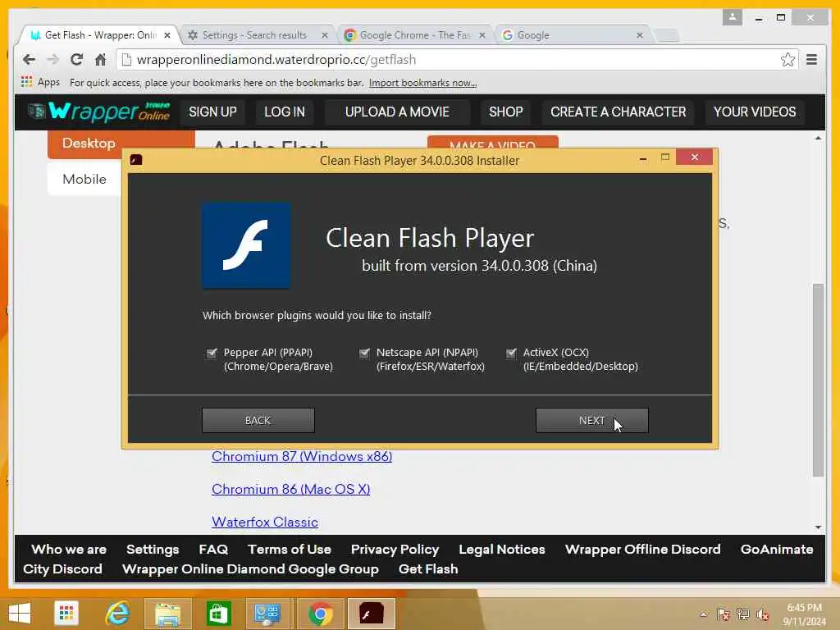
Task: Click BACK in Flash installer
Action: pos(258,421)
